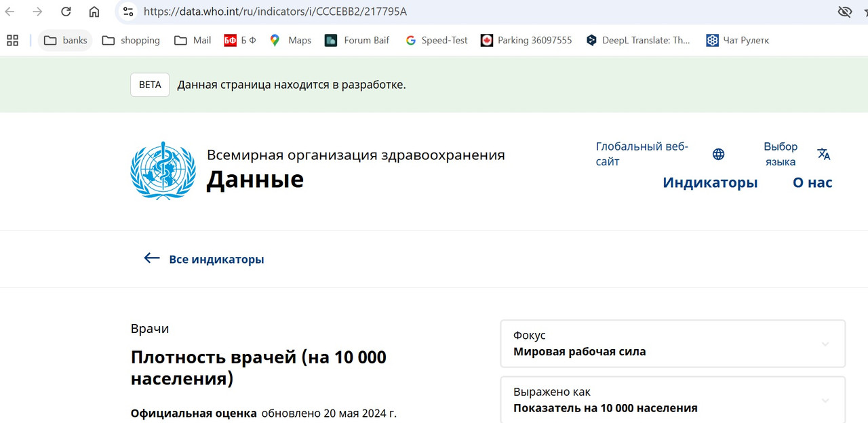Click the Врачи category label
Viewport: 868px width, 423px height.
coord(150,329)
